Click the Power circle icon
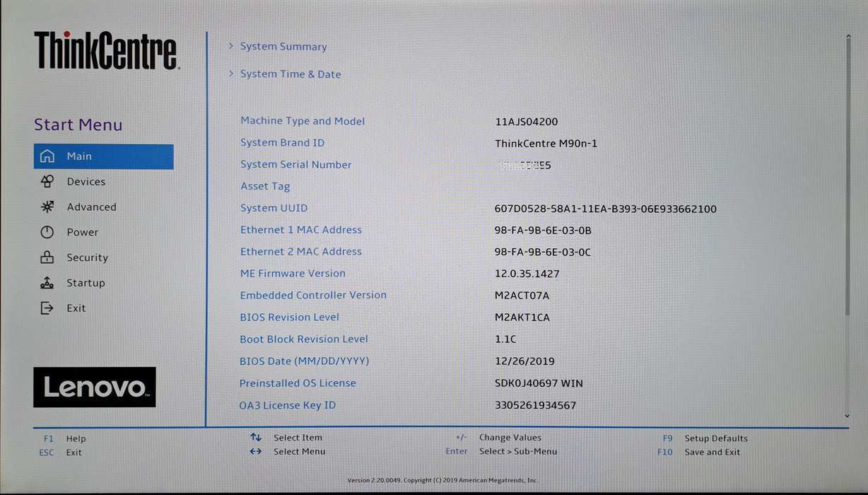This screenshot has height=495, width=868. pos(47,232)
